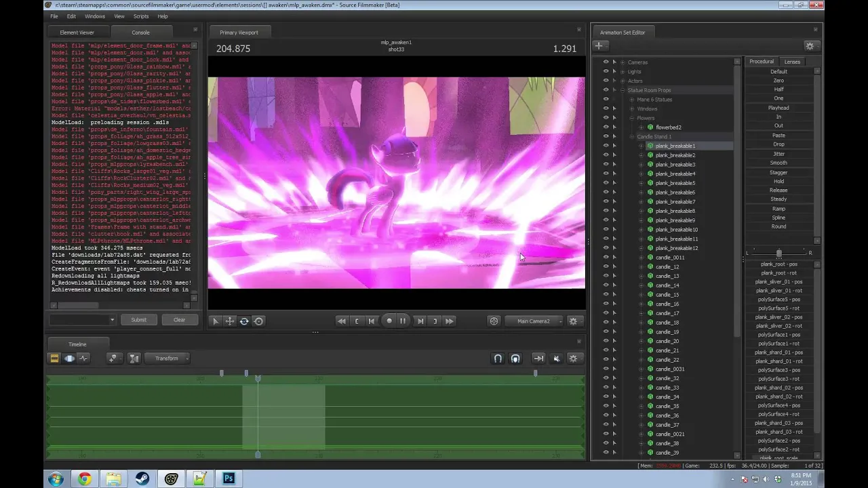Viewport: 868px width, 488px height.
Task: Toggle visibility of plank_breakable5
Action: 606,183
